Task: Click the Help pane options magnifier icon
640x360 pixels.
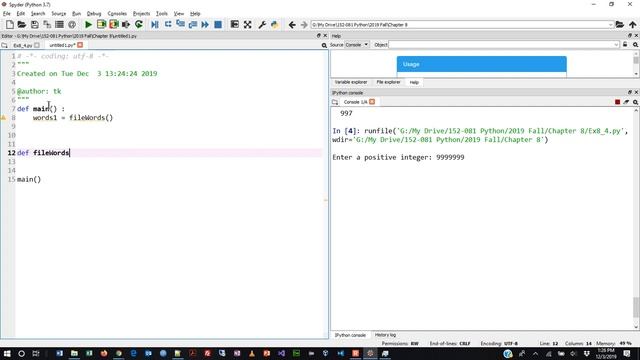Action: click(x=636, y=44)
